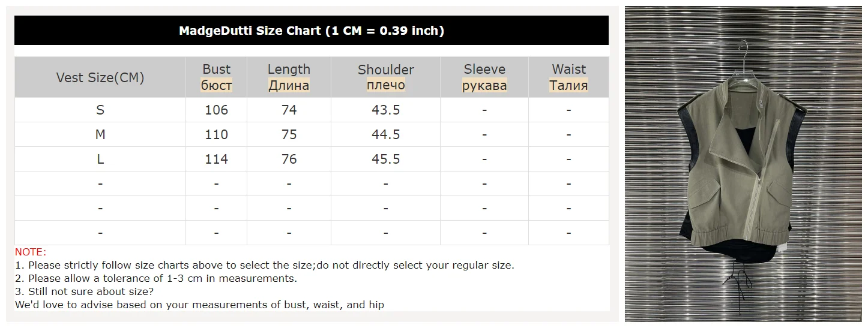Click the Waist column header
Image resolution: width=868 pixels, height=328 pixels.
[568, 77]
